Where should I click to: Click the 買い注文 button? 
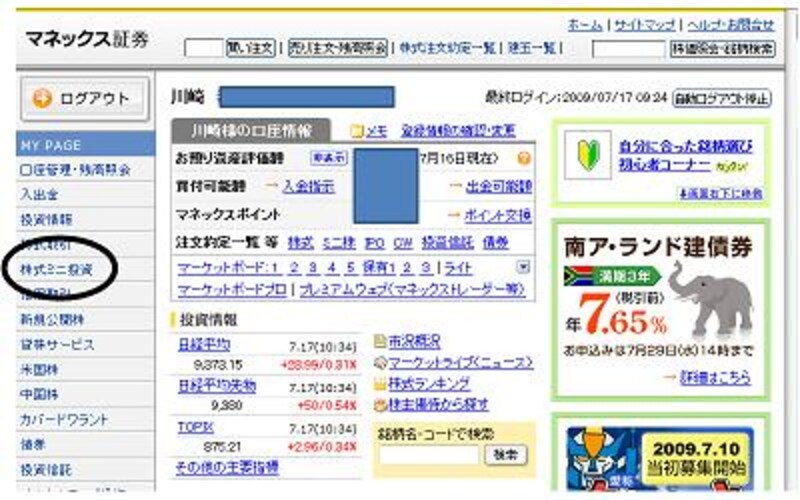coord(251,48)
